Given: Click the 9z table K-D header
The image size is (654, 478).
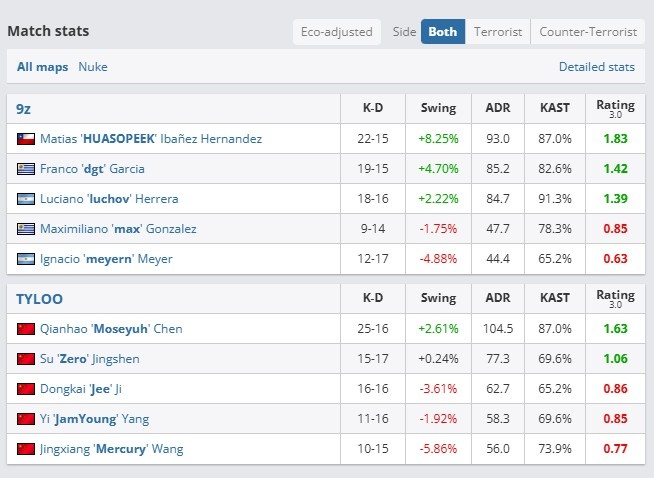Looking at the screenshot, I should (x=373, y=108).
